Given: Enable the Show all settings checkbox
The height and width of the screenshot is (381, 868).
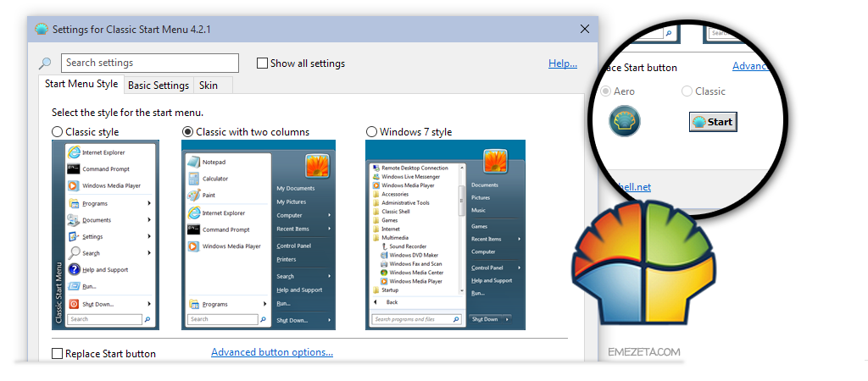Looking at the screenshot, I should (x=263, y=63).
